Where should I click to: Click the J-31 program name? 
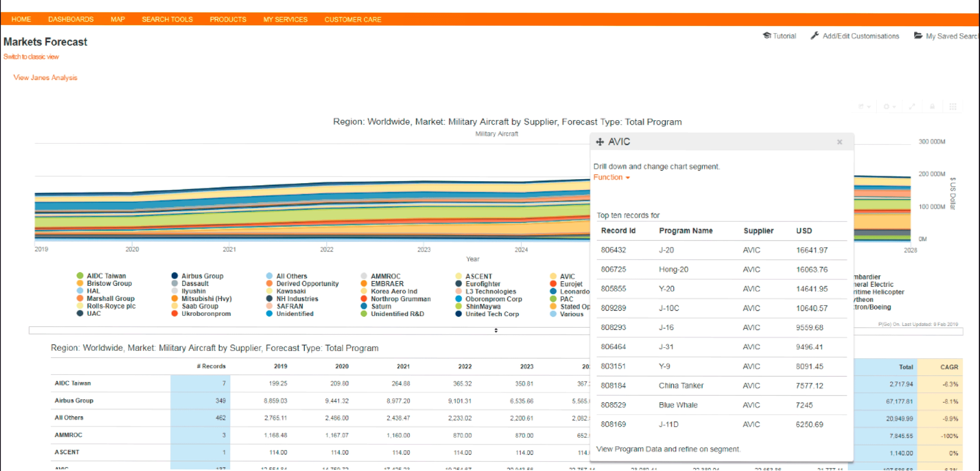point(666,347)
